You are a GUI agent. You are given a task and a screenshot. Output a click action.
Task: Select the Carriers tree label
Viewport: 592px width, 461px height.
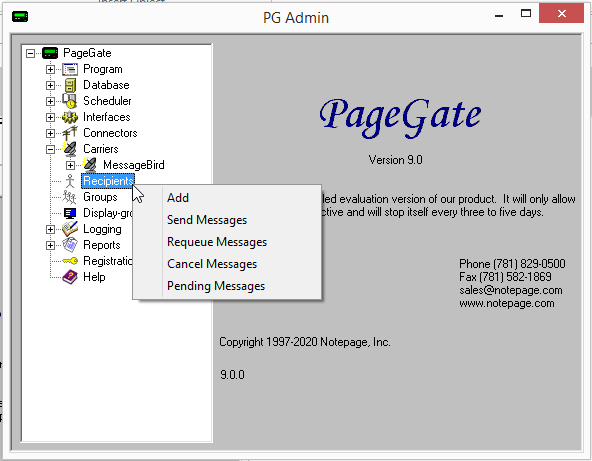[x=101, y=149]
